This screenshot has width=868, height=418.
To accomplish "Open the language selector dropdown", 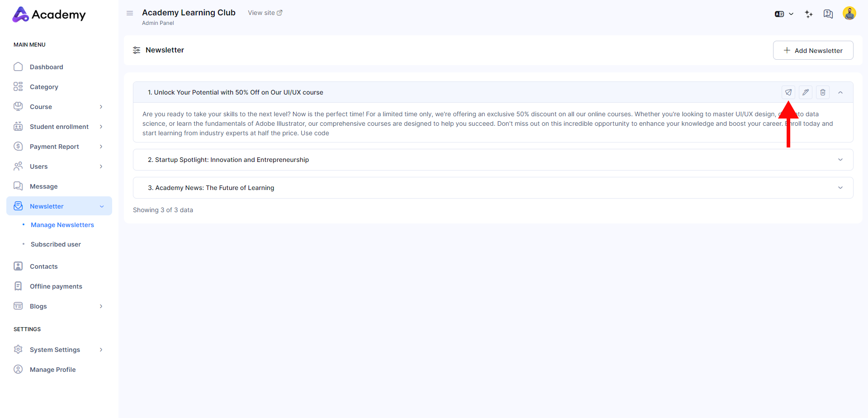I will 784,14.
